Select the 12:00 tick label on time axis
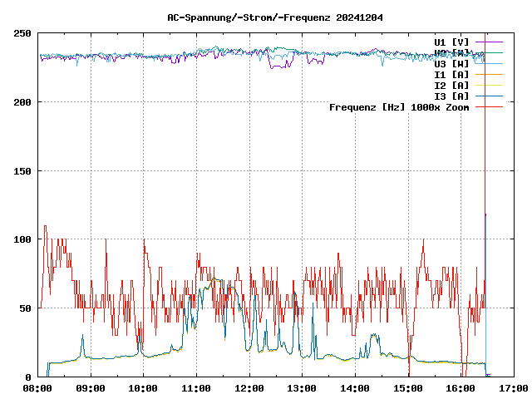Screen dimensions: 532x399 click(x=249, y=388)
